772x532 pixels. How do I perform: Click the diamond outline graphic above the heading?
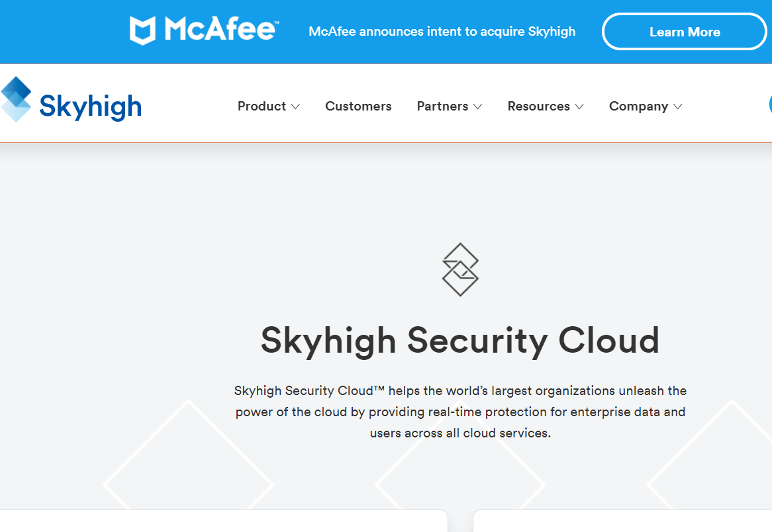tap(461, 269)
